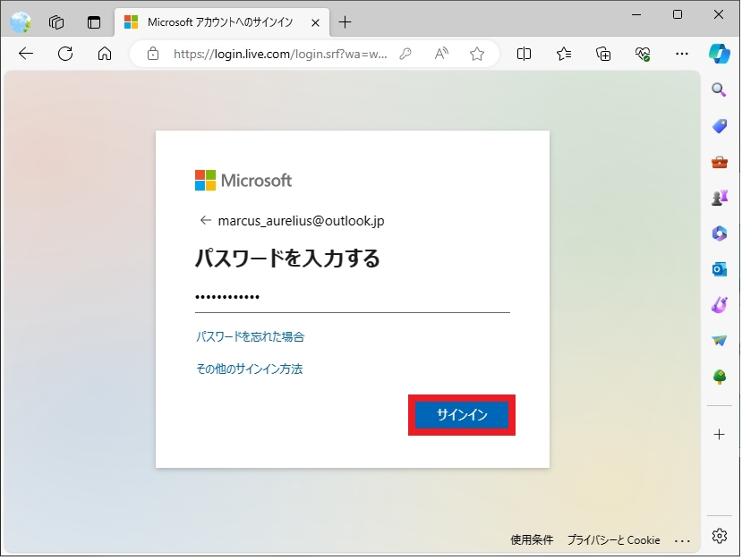The width and height of the screenshot is (742, 560).
Task: Open a new tab with the plus button
Action: click(345, 21)
